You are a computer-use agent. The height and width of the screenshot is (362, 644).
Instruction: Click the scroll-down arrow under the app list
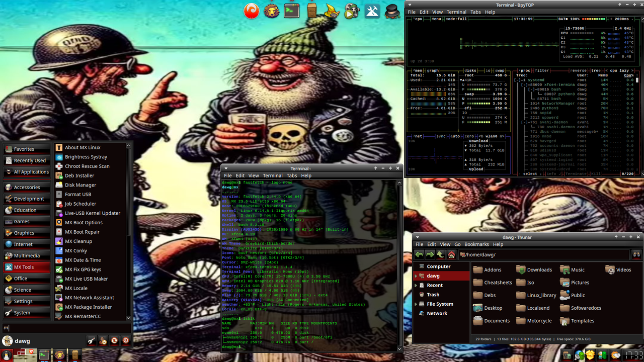(x=128, y=318)
